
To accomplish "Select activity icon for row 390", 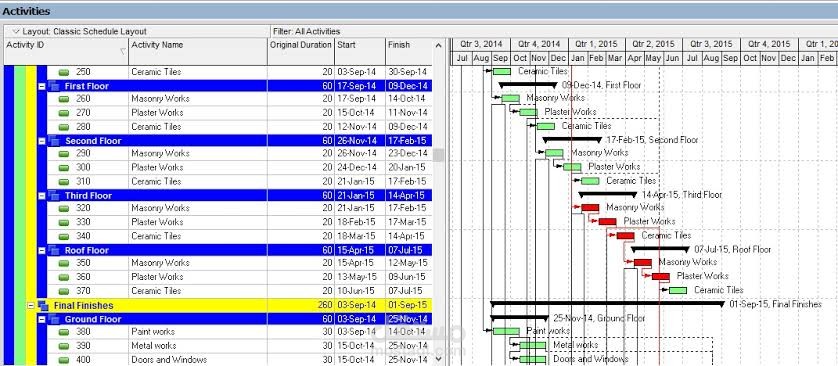I will coord(64,346).
